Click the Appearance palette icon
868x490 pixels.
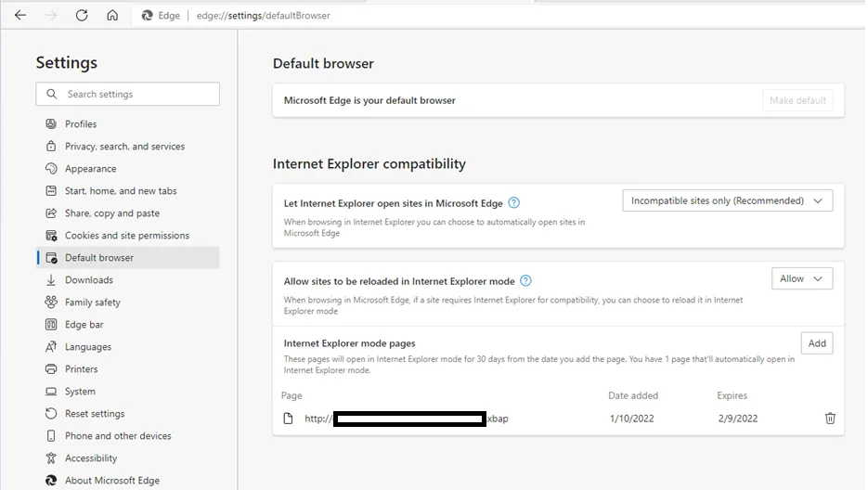[51, 168]
